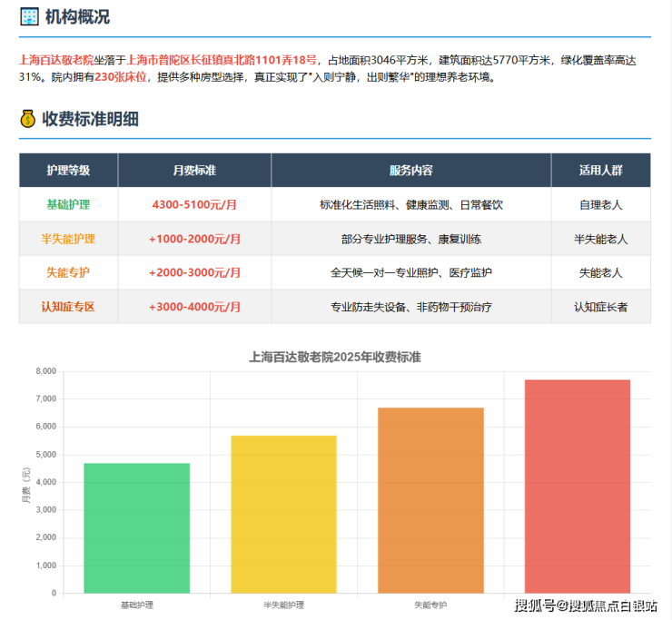Screen dimensions: 672x620
Task: Click the building icon beside 机构概况
Action: click(x=29, y=16)
